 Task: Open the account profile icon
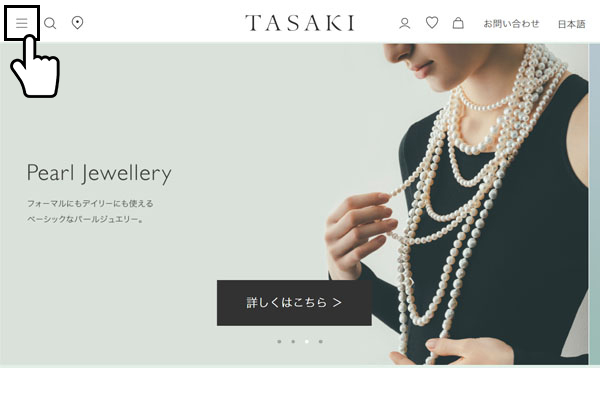(x=404, y=24)
